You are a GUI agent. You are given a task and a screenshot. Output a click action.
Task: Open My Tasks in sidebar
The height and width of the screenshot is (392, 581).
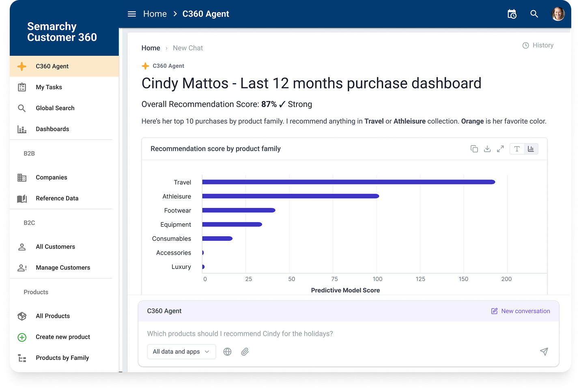[65, 87]
